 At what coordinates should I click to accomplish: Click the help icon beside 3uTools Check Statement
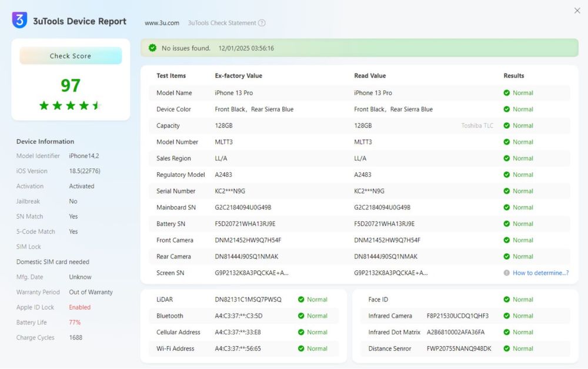tap(262, 23)
